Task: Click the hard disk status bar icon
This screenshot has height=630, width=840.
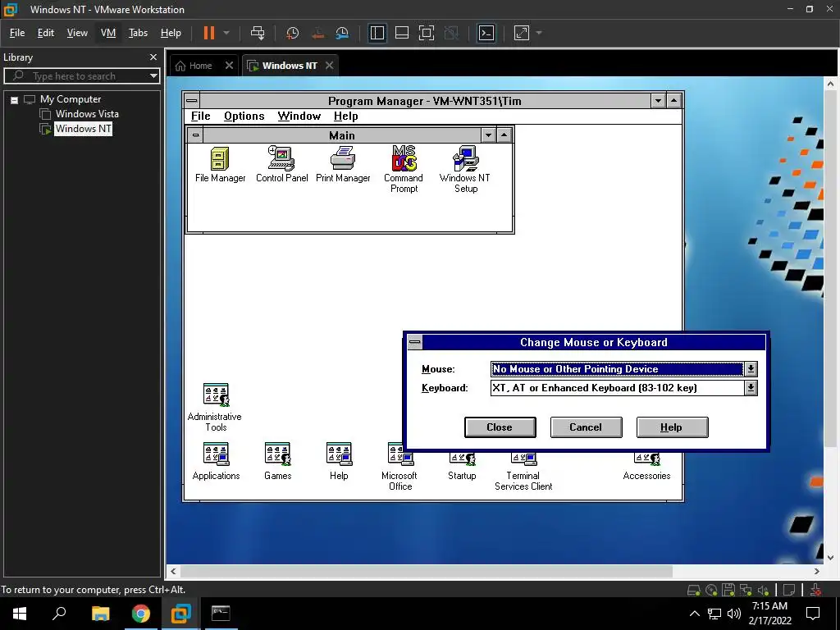Action: click(694, 590)
